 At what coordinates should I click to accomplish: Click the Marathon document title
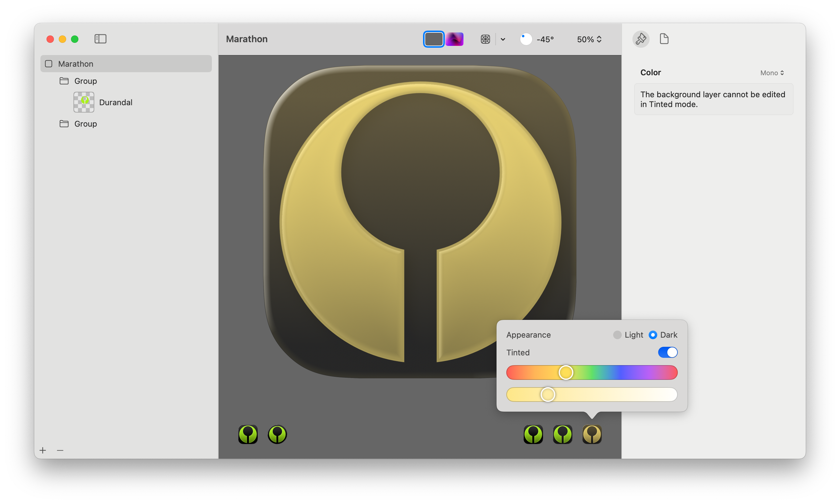coord(246,39)
